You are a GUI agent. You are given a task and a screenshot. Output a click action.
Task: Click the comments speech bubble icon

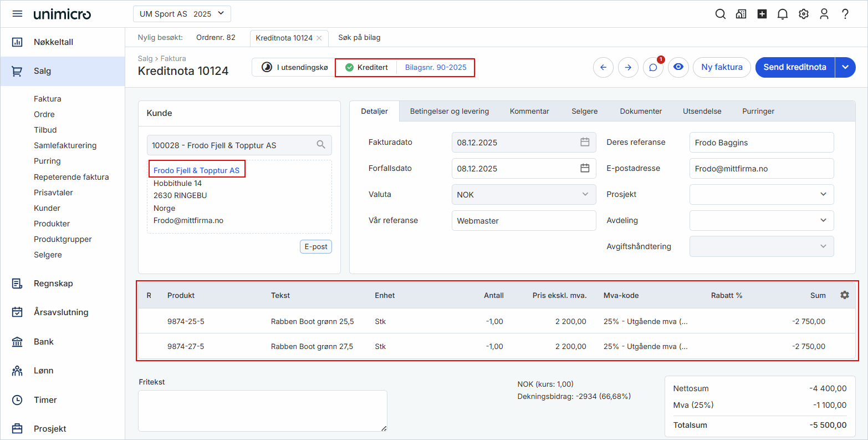coord(653,68)
